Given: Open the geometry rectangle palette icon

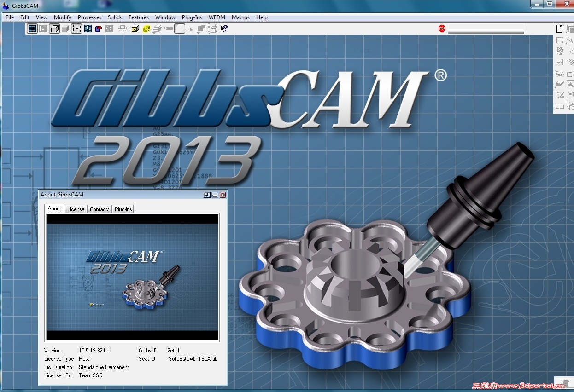Looking at the screenshot, I should (x=559, y=40).
